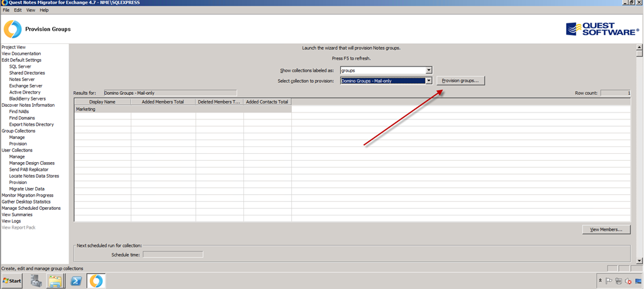This screenshot has width=644, height=289.
Task: Open Send PAB Replicator
Action: pos(29,170)
